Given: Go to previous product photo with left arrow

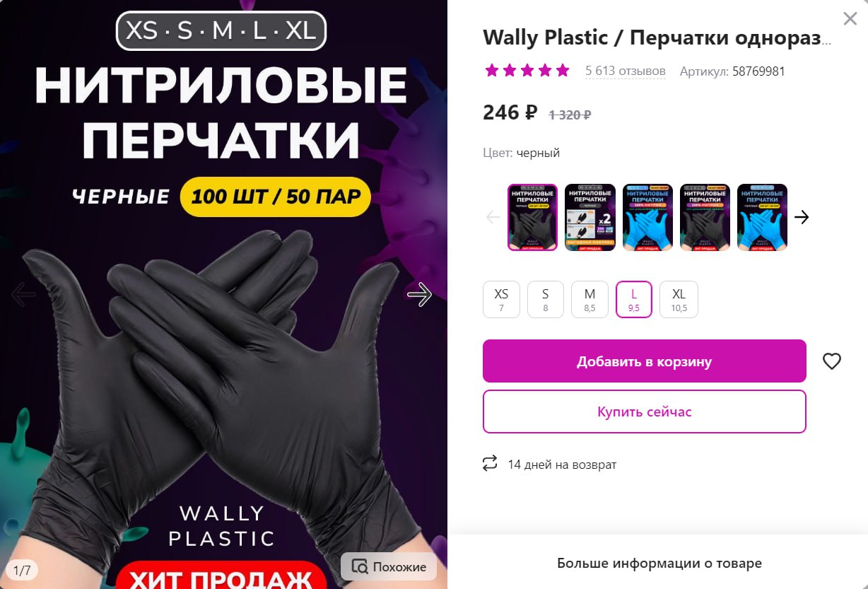Looking at the screenshot, I should 23,294.
